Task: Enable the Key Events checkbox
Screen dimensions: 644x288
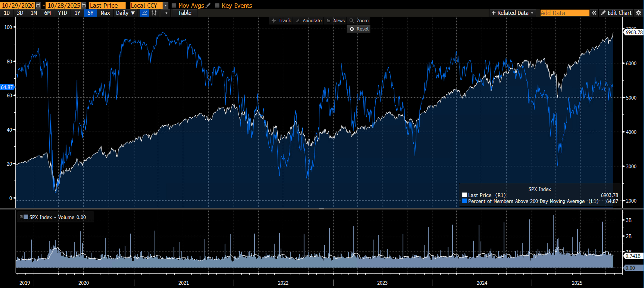Action: point(217,5)
